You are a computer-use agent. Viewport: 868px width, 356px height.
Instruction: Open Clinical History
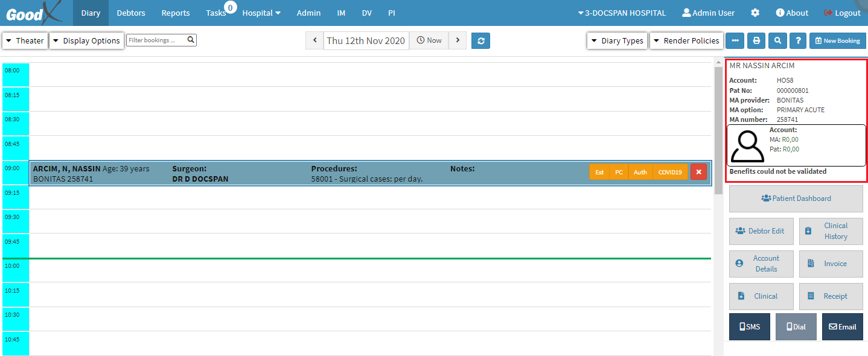[831, 231]
